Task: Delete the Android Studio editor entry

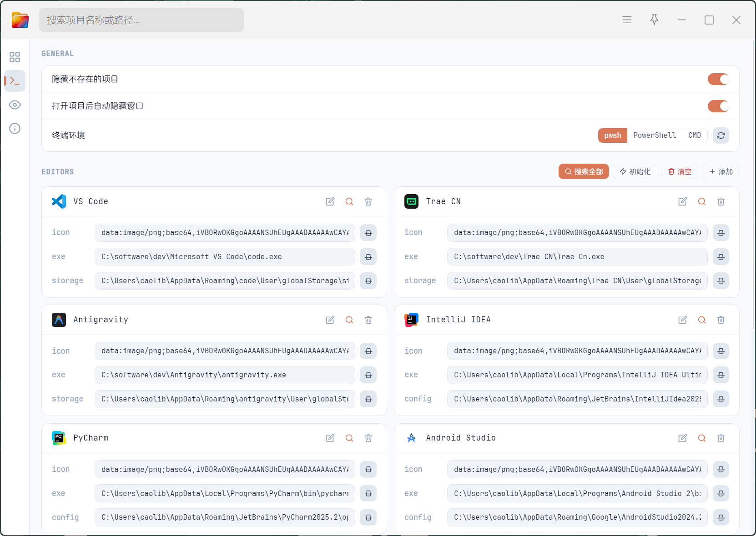Action: coord(721,438)
